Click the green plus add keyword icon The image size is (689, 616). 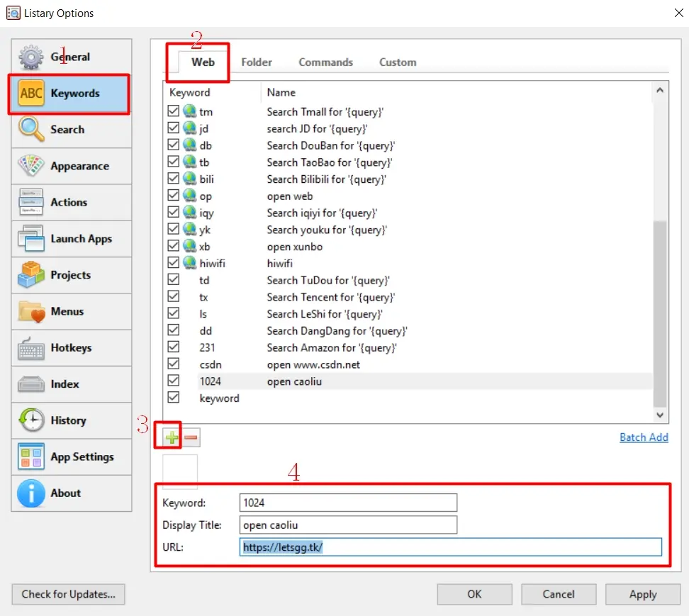(172, 437)
